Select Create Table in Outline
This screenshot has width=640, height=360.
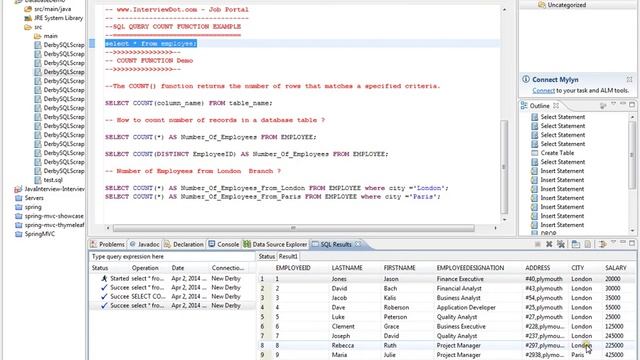tap(557, 153)
